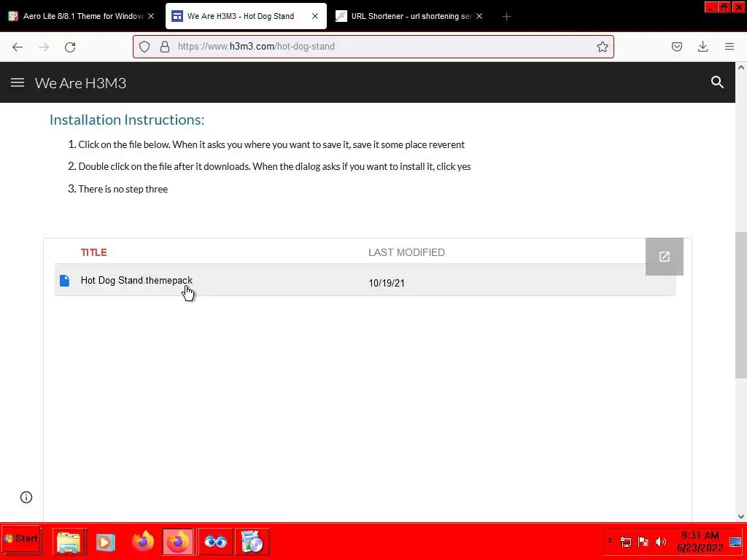
Task: Click the Show Desktop button
Action: (735, 542)
